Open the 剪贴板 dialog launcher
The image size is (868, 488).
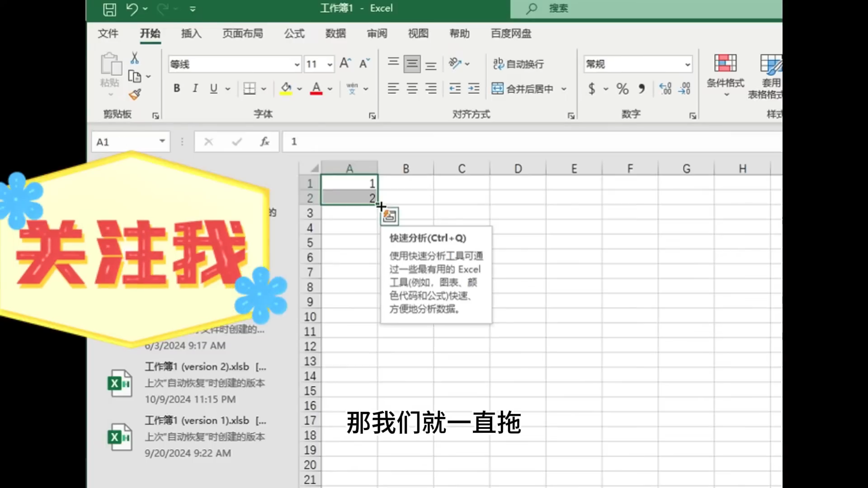pyautogui.click(x=156, y=116)
